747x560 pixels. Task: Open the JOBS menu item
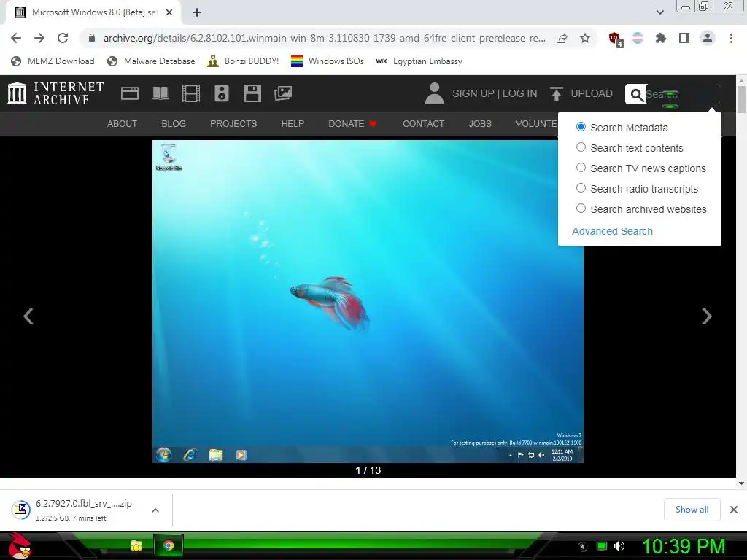click(480, 124)
